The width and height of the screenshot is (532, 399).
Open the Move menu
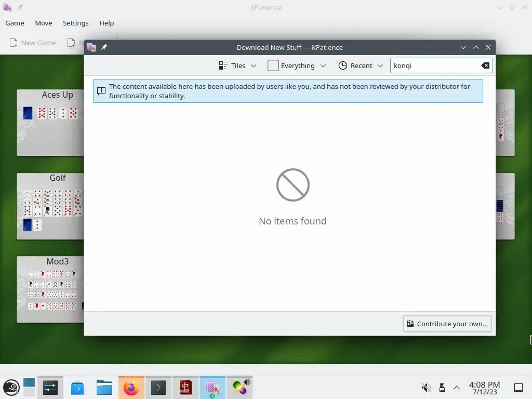pyautogui.click(x=44, y=23)
